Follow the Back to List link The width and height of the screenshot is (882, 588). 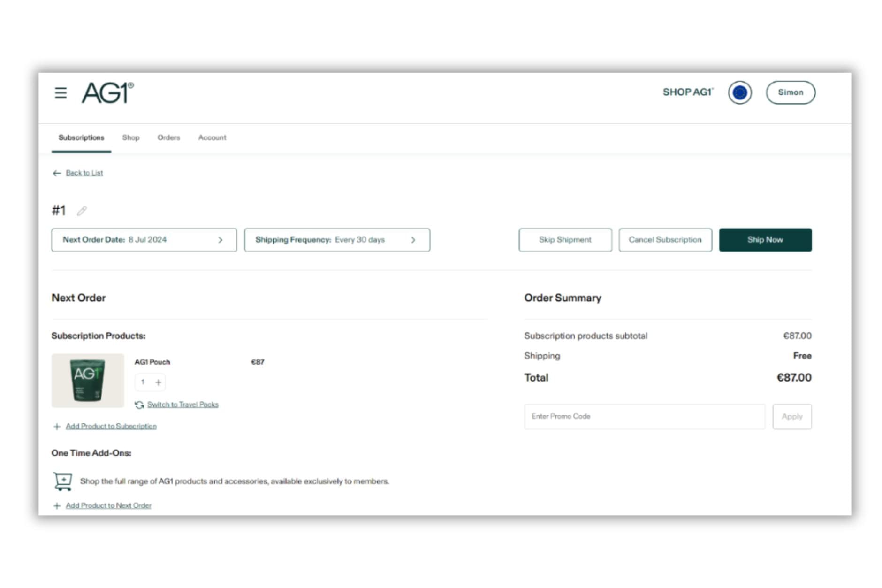click(84, 173)
